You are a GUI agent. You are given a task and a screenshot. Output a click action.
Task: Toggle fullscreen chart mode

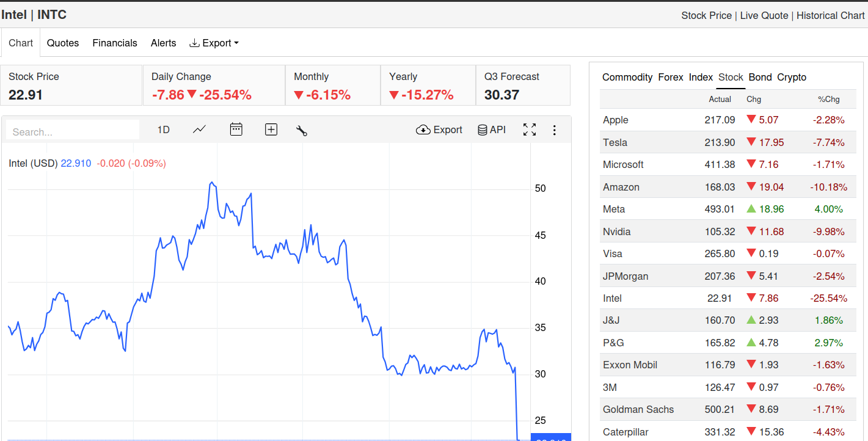[x=530, y=129]
